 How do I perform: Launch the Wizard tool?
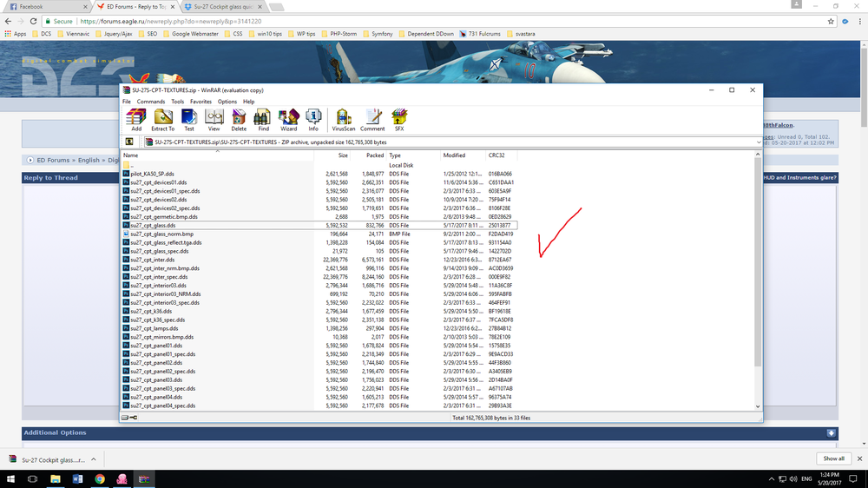click(x=288, y=120)
